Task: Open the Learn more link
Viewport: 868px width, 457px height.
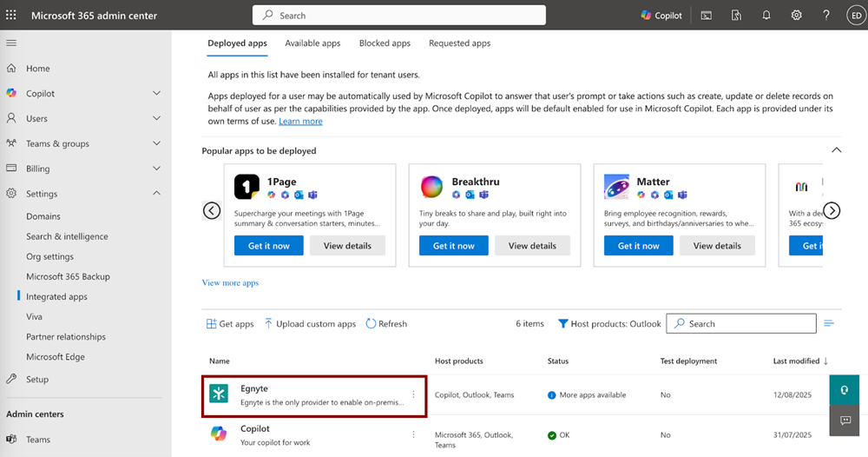Action: click(300, 122)
